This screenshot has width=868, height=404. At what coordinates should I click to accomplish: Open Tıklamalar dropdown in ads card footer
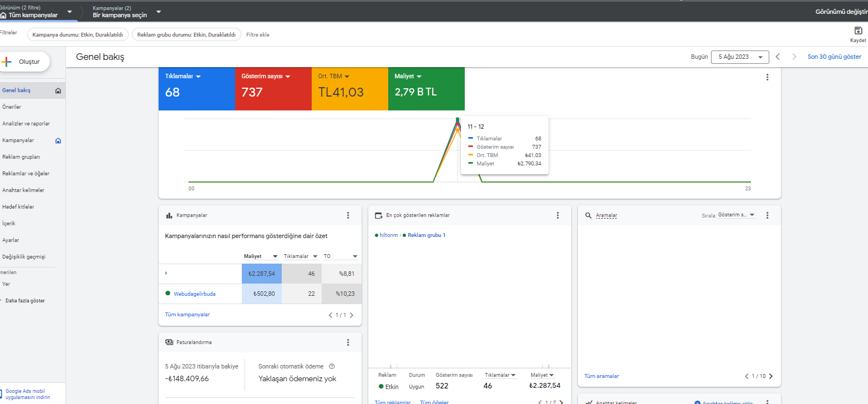tap(500, 375)
